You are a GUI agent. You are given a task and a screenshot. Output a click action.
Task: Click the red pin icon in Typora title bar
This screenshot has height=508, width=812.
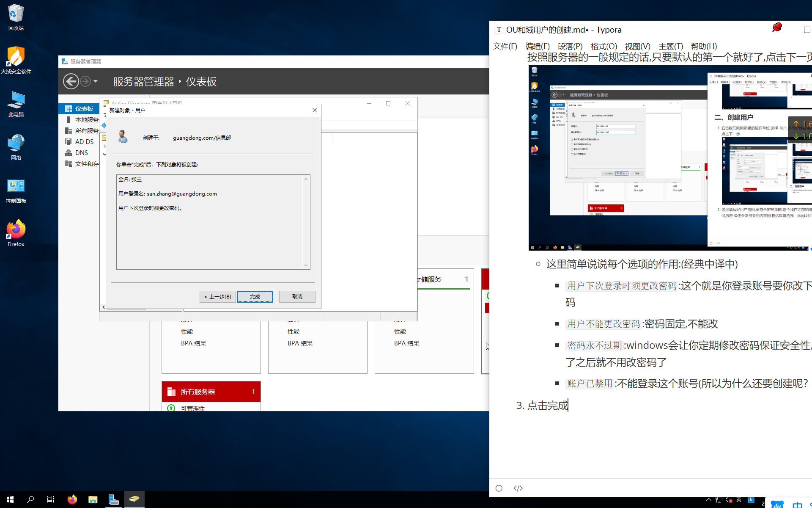pyautogui.click(x=777, y=28)
